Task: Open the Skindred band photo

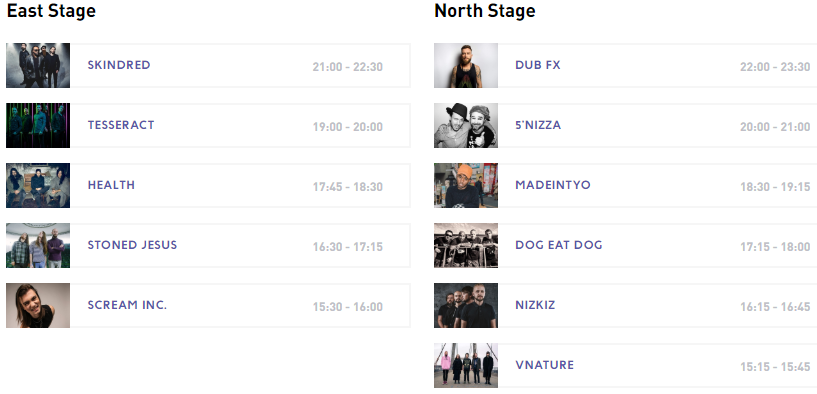Action: tap(38, 65)
